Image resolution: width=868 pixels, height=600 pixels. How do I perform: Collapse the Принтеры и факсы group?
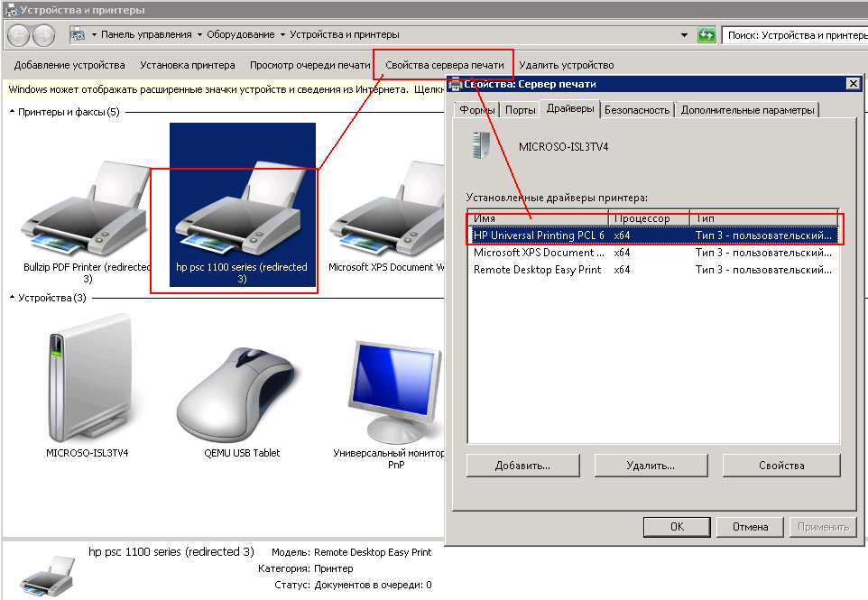click(12, 112)
